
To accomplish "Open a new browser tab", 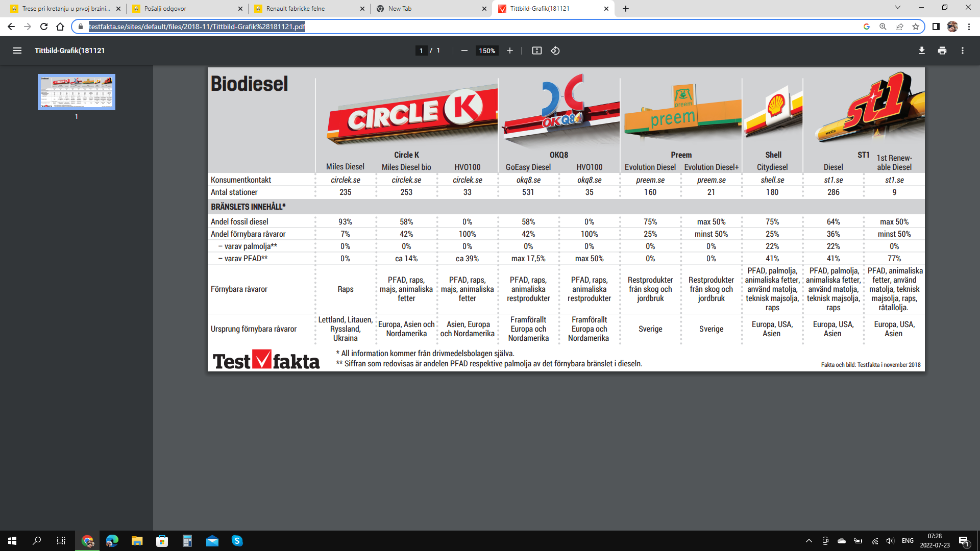I will click(x=626, y=9).
